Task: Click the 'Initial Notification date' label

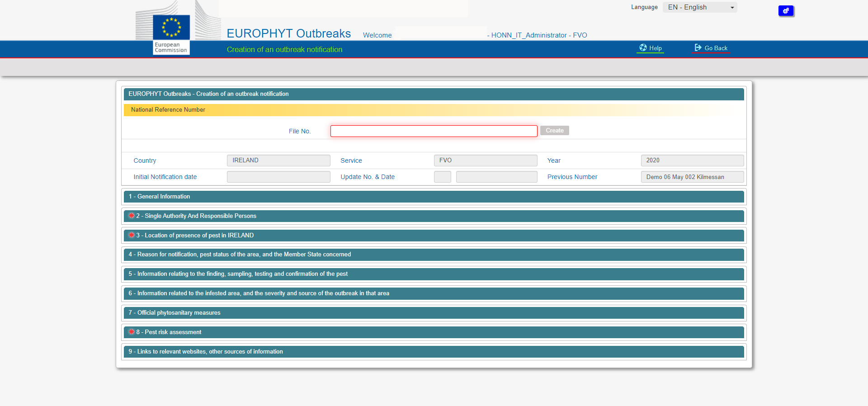Action: (165, 177)
